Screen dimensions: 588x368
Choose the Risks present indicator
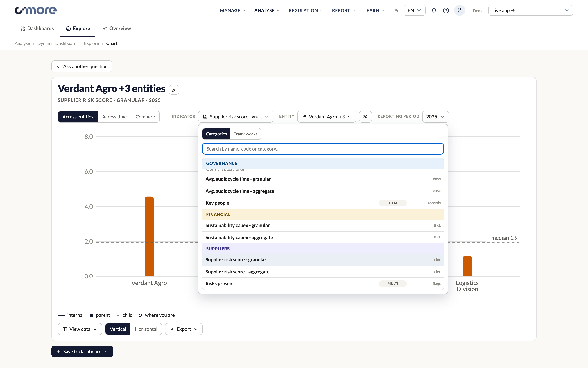point(323,284)
